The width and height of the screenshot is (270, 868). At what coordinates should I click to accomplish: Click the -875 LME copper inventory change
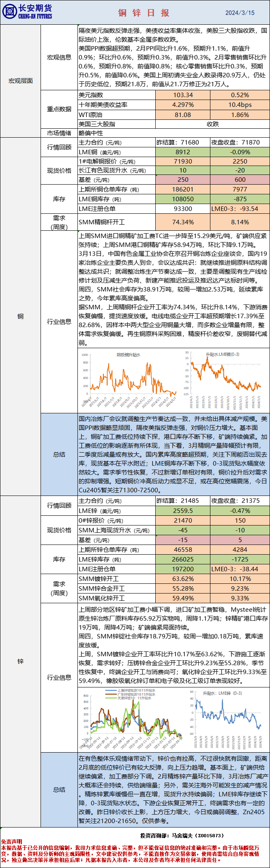[x=240, y=199]
